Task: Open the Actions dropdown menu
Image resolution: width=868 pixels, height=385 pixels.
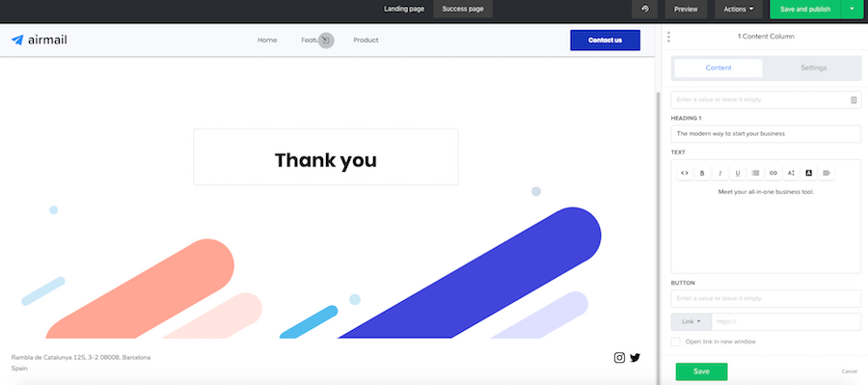Action: (739, 9)
